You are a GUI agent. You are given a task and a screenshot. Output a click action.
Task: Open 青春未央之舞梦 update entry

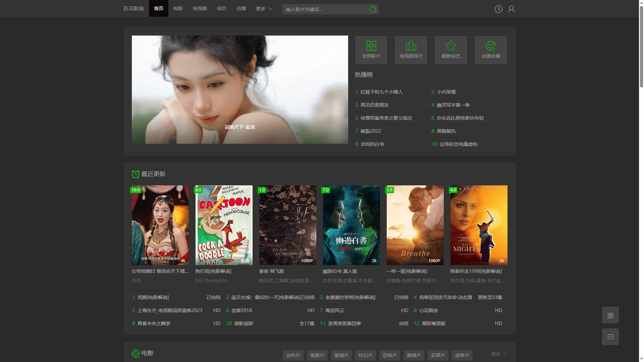tap(154, 323)
